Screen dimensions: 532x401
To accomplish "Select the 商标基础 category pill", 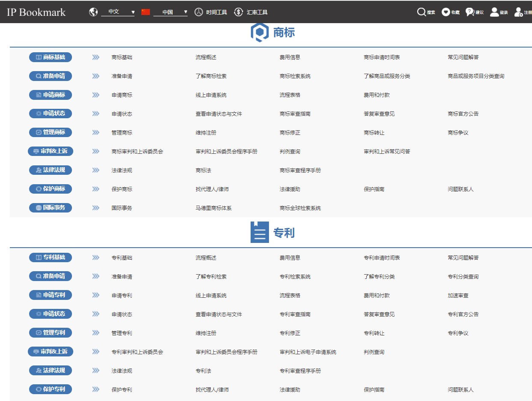I will 51,57.
